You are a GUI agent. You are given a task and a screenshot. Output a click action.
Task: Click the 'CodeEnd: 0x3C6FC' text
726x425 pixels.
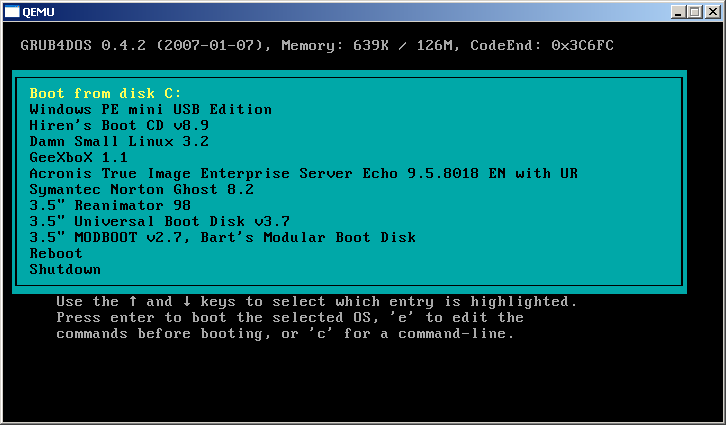[542, 45]
